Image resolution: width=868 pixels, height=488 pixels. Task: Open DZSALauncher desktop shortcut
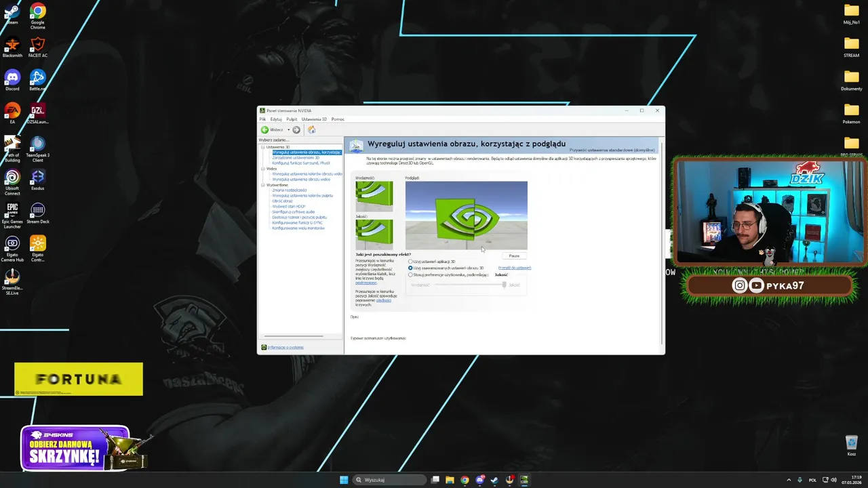(37, 113)
